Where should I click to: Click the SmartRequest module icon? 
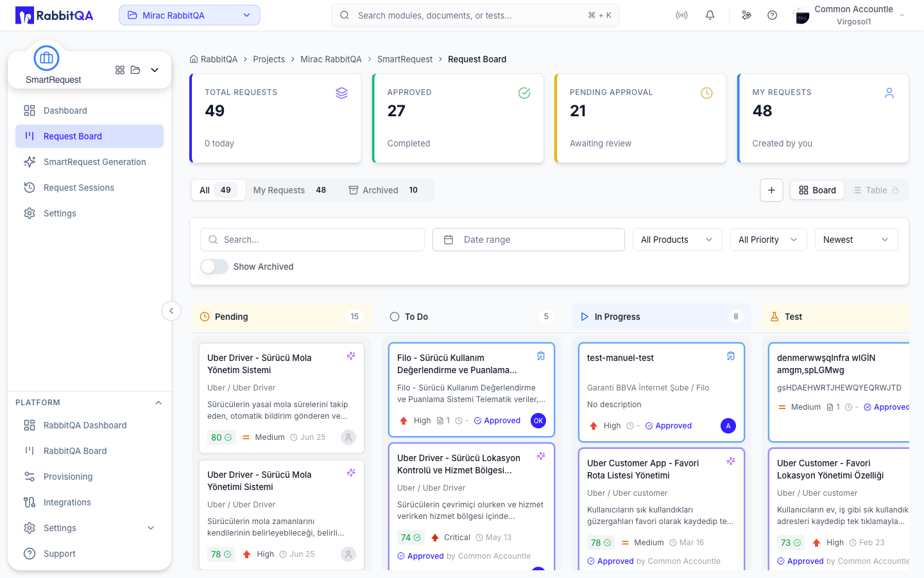tap(46, 58)
